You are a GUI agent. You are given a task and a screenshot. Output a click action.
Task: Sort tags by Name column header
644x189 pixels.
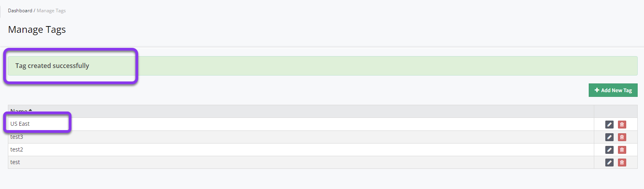pyautogui.click(x=19, y=111)
